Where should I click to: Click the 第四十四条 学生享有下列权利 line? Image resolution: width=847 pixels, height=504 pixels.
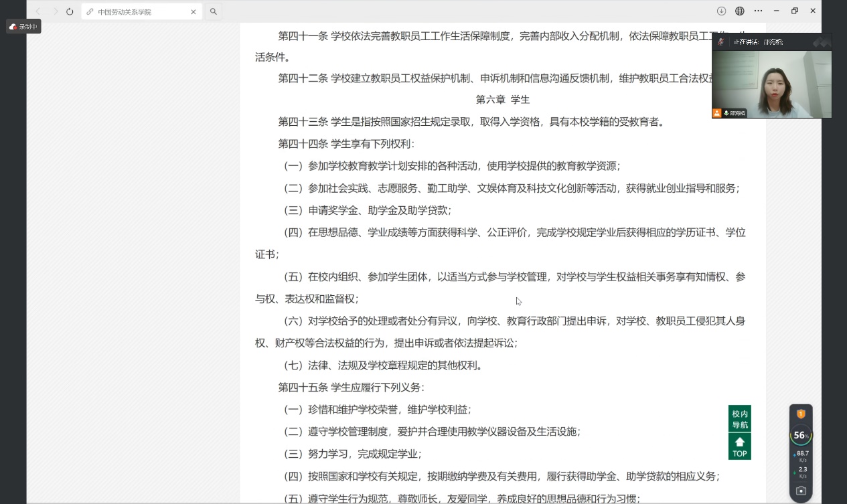pos(346,144)
